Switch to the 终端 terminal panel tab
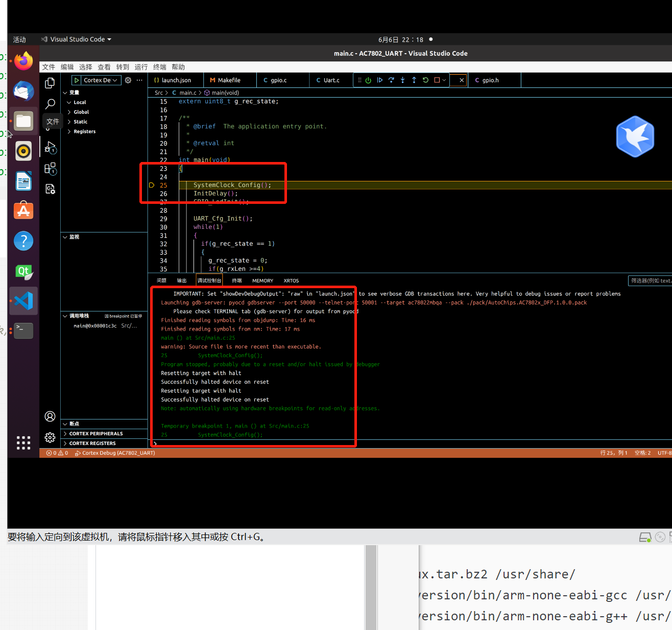 click(237, 281)
